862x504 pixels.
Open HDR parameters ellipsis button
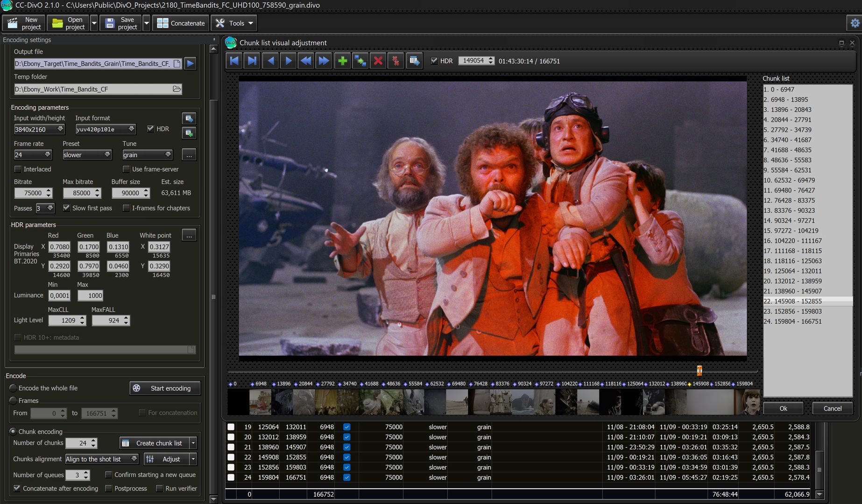(189, 235)
